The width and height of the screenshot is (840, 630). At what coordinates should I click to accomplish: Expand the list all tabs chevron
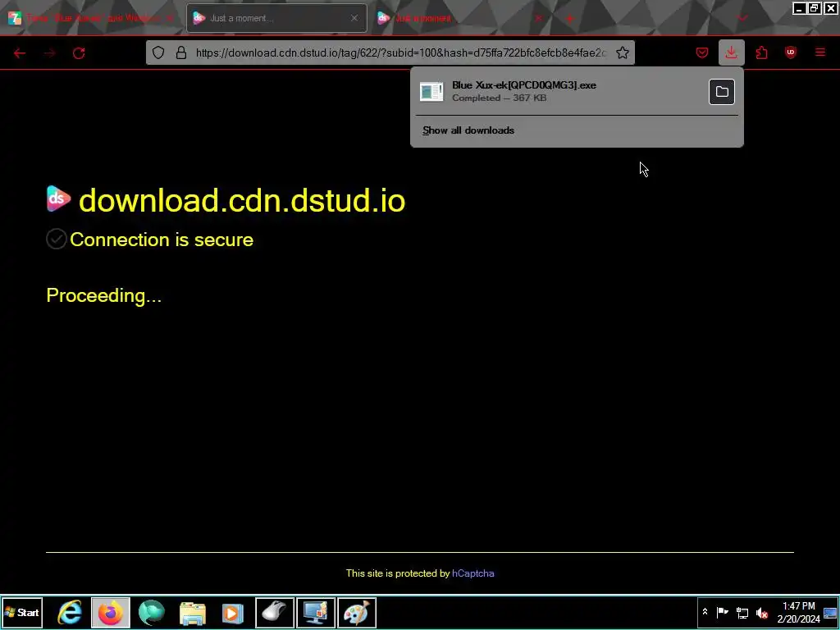(742, 18)
